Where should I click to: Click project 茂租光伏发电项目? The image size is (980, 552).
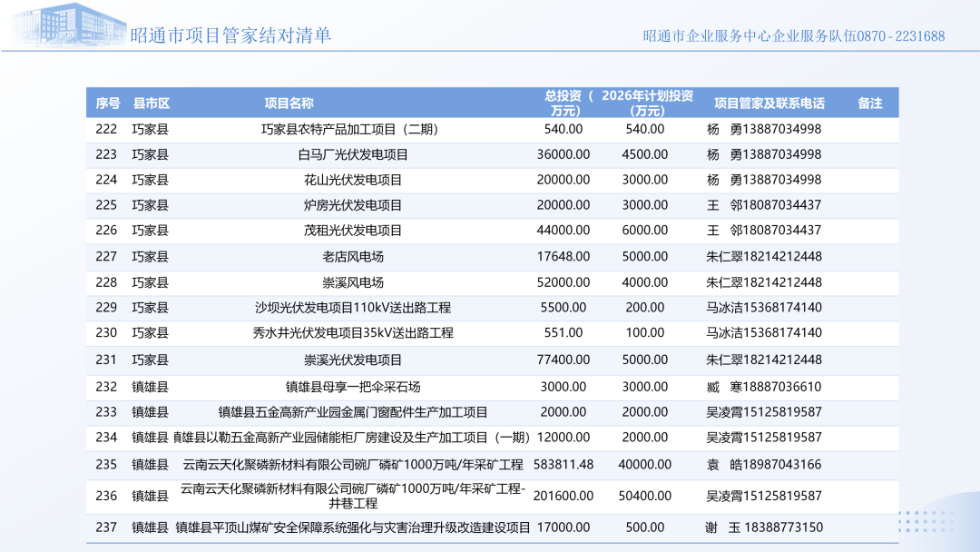(352, 231)
